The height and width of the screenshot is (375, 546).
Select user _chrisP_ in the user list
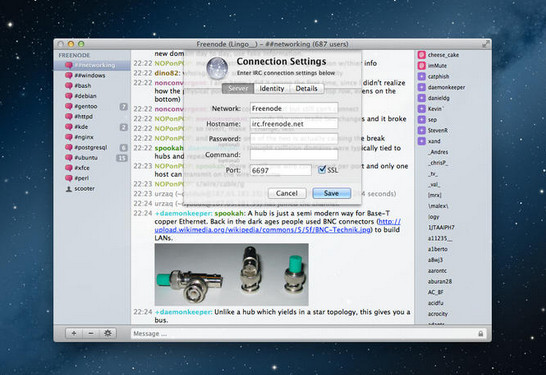pos(438,163)
